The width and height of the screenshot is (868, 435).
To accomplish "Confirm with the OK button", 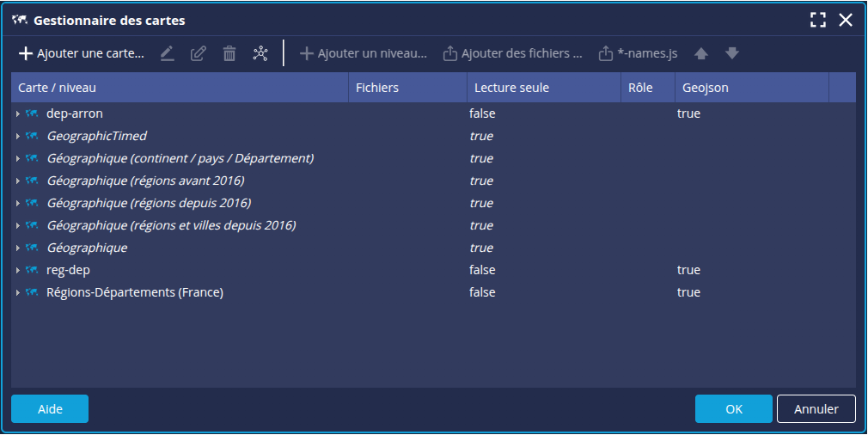I will tap(733, 409).
